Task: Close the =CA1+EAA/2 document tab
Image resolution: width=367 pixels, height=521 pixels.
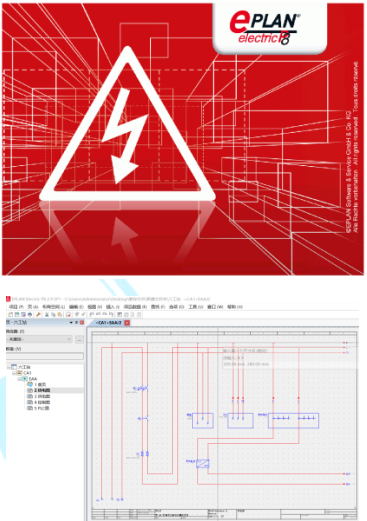Action: point(127,323)
